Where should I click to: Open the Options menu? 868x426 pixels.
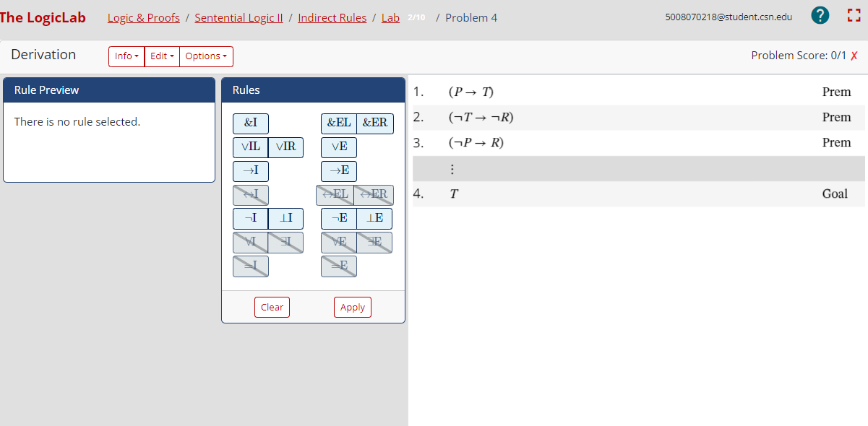tap(206, 56)
